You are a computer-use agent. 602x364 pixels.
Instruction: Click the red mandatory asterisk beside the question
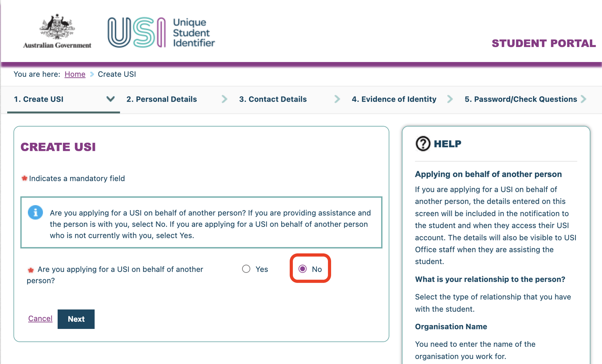pos(31,270)
